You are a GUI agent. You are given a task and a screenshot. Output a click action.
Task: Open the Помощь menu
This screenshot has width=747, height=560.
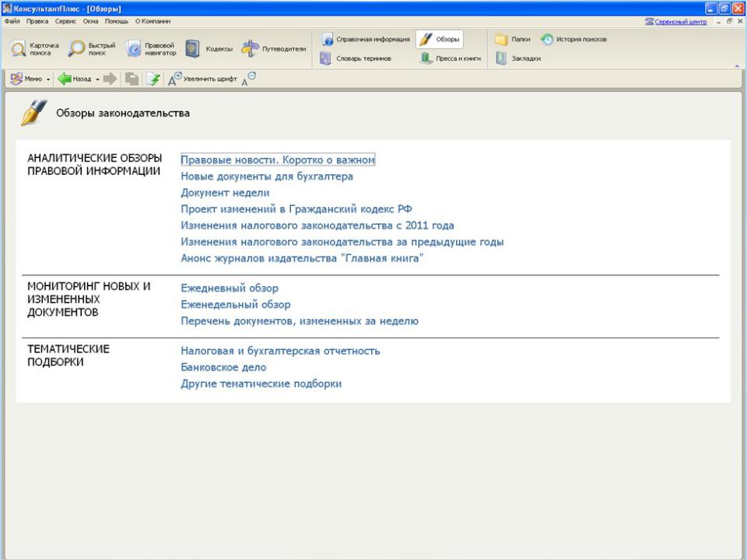pyautogui.click(x=116, y=22)
